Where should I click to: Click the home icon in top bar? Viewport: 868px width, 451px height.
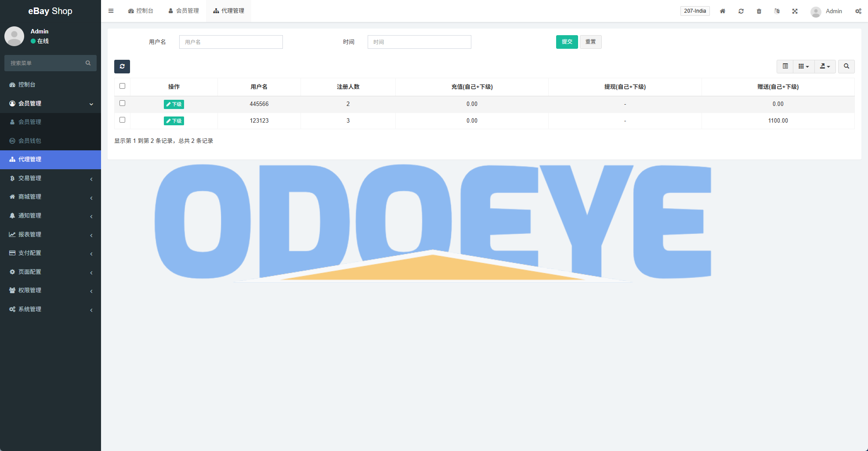(x=723, y=11)
